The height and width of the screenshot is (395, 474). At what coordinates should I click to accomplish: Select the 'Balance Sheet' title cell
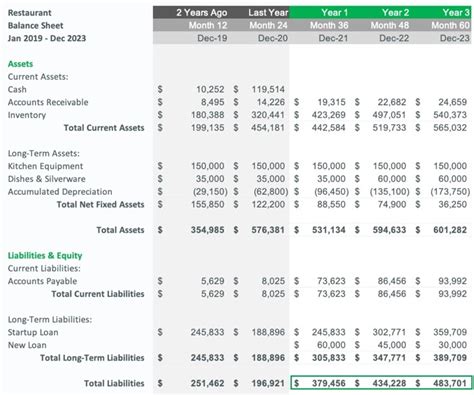(35, 26)
